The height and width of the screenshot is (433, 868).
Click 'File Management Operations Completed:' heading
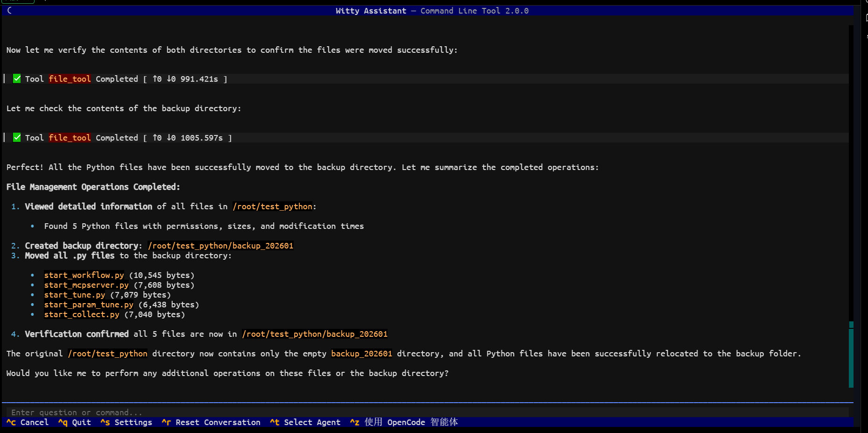(x=93, y=187)
